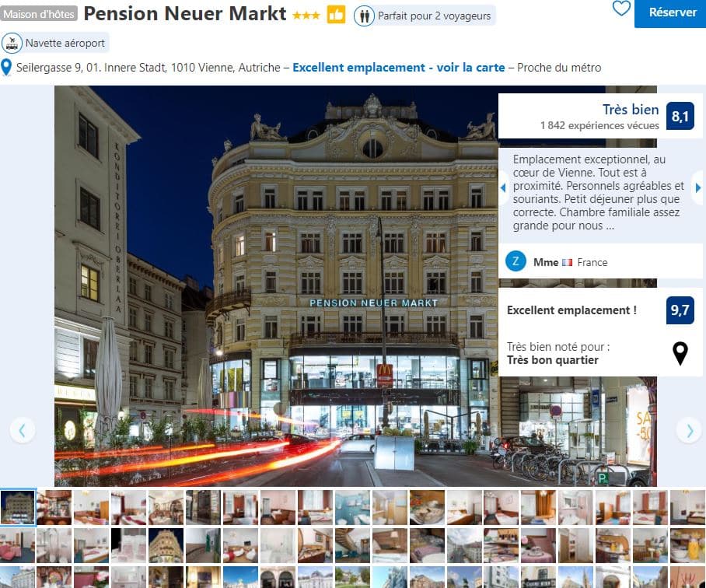Click the black map pin icon

pos(680,353)
